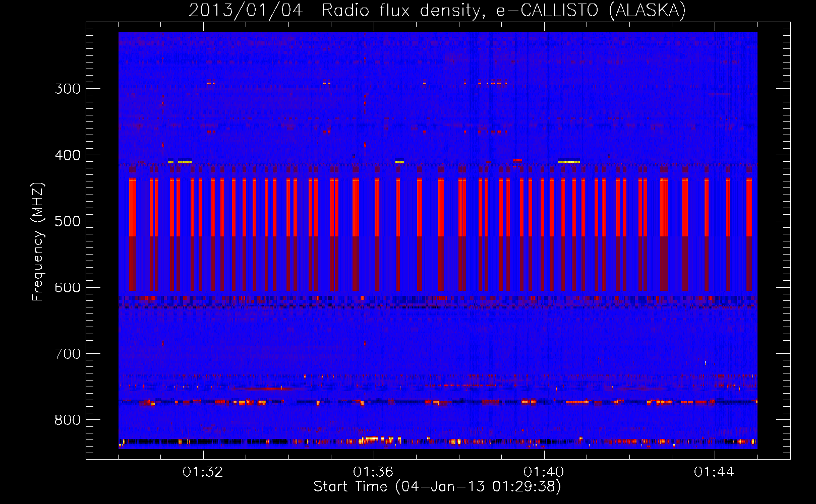Click the 01:40 time tick label
This screenshot has width=816, height=504.
coord(544,472)
